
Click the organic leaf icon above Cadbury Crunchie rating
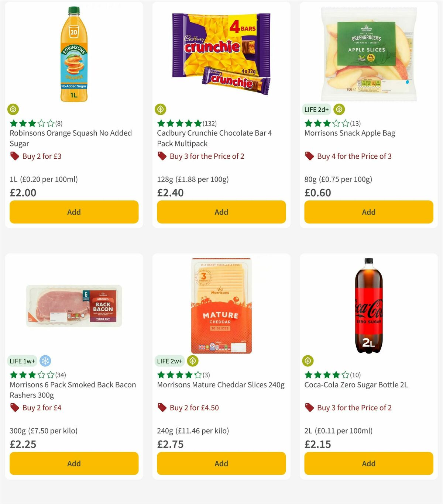coord(161,109)
